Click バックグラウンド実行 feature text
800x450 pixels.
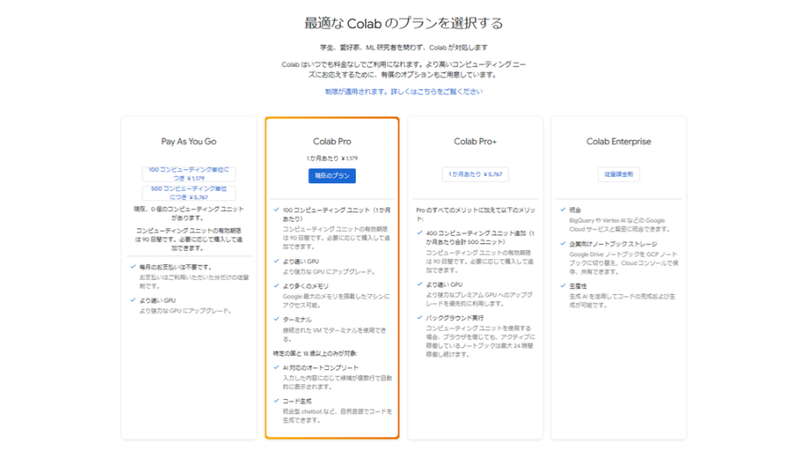(455, 318)
